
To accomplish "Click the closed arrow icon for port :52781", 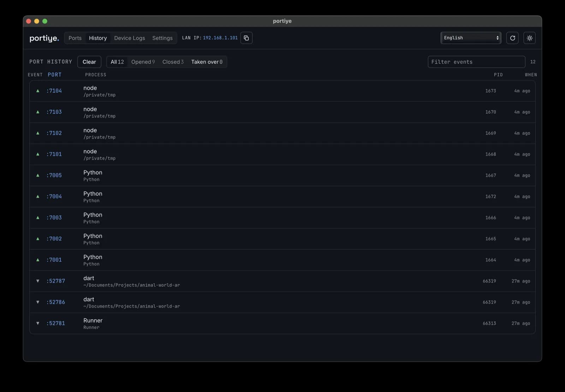I will coord(38,323).
